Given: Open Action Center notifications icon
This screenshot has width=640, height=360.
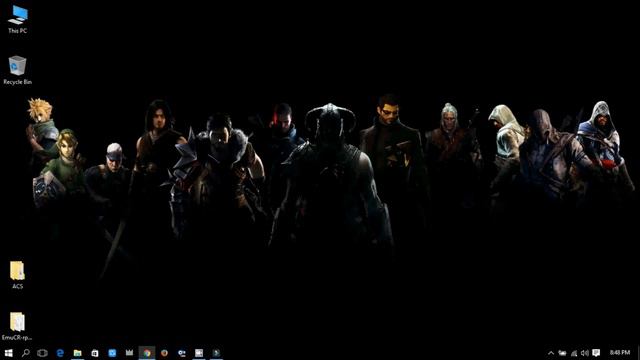Looking at the screenshot, I should (596, 353).
